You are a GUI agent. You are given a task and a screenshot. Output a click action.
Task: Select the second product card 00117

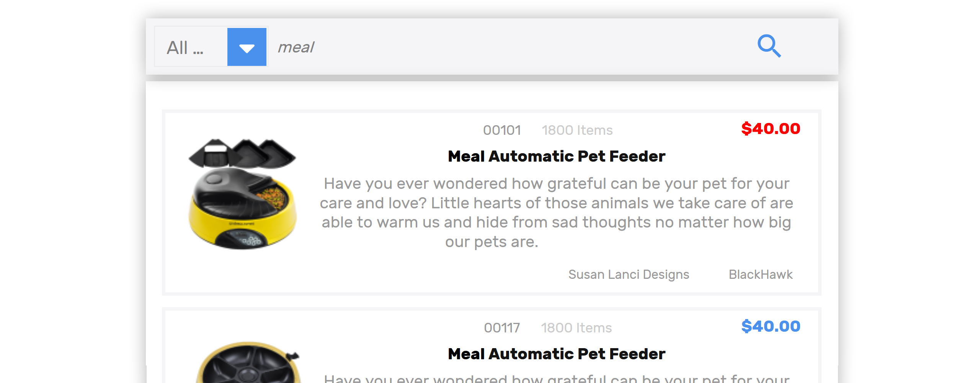click(x=492, y=345)
